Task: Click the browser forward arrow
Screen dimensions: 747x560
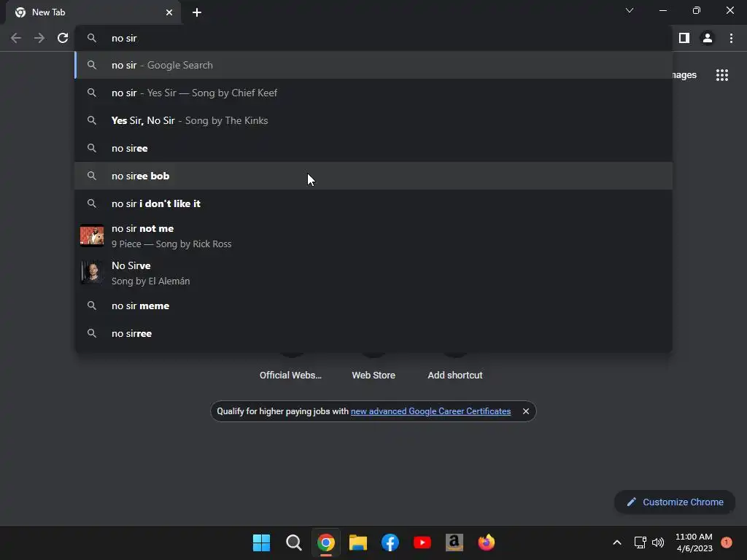Action: click(39, 38)
